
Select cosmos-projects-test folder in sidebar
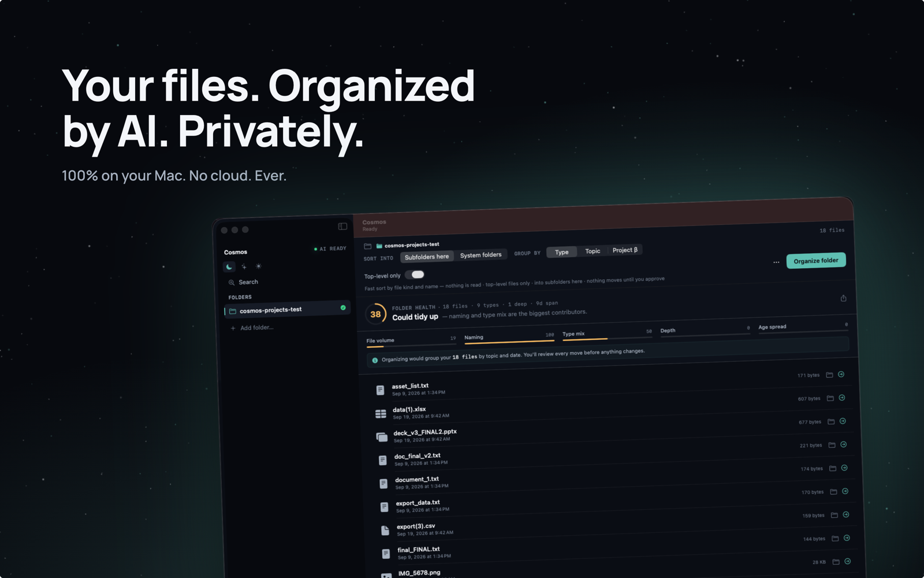[287, 310]
